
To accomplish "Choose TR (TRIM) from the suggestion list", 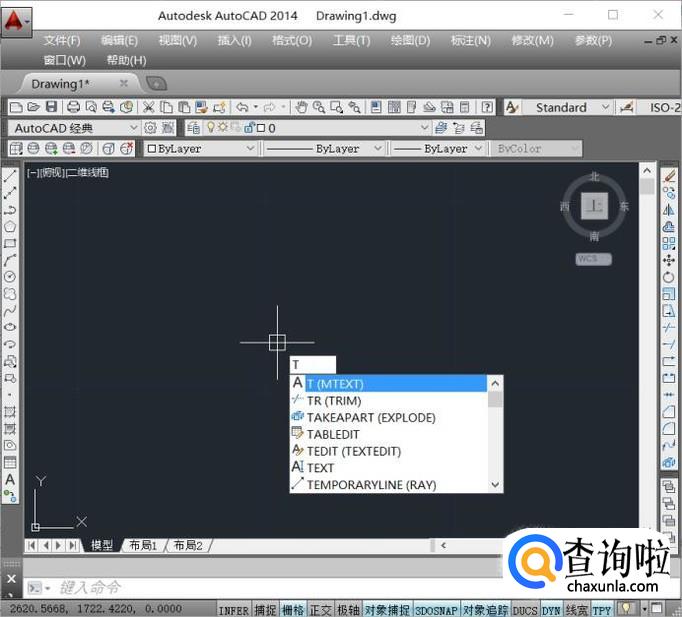I will (334, 401).
